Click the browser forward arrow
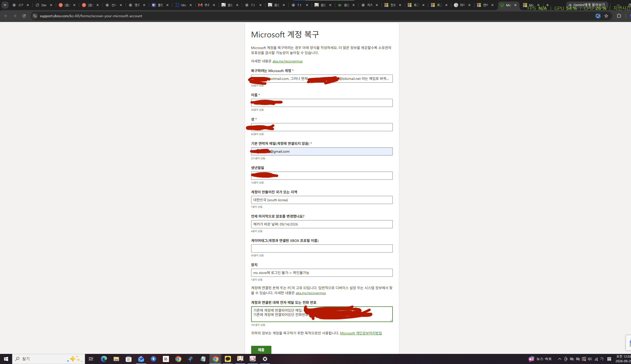This screenshot has height=364, width=631. (15, 16)
